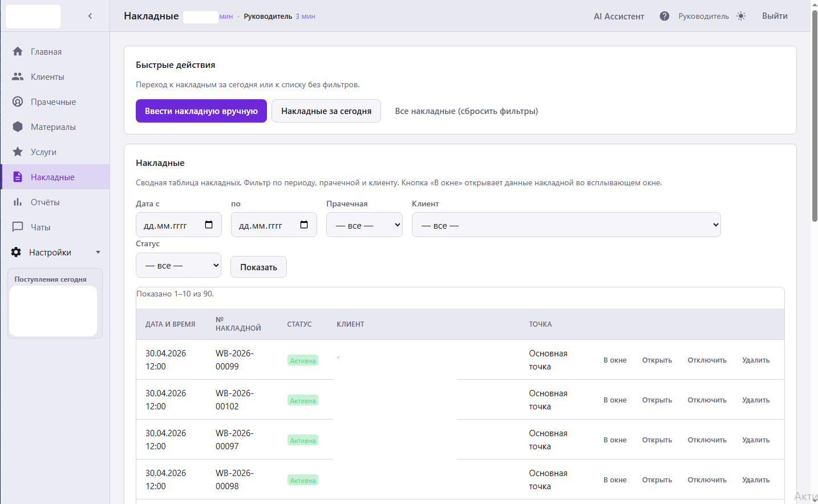This screenshot has width=818, height=504.
Task: Open help via the question mark icon
Action: (x=665, y=16)
